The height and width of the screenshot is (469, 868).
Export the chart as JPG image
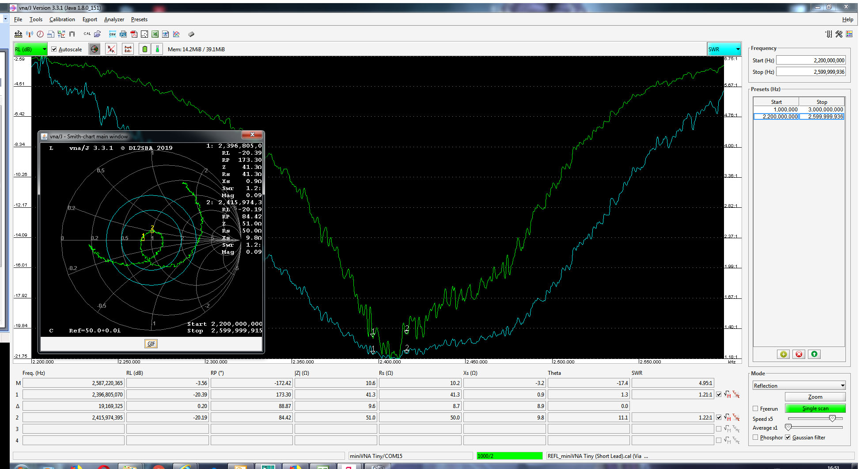[x=123, y=34]
